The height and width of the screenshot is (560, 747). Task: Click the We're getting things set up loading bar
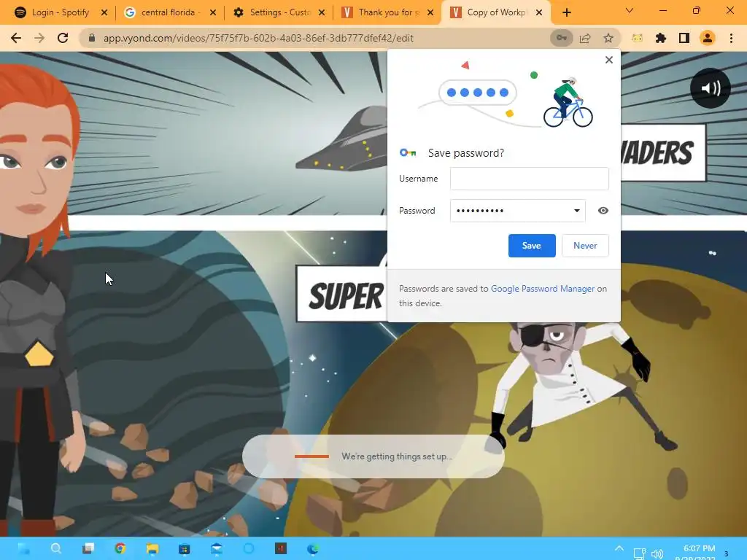[x=373, y=456]
